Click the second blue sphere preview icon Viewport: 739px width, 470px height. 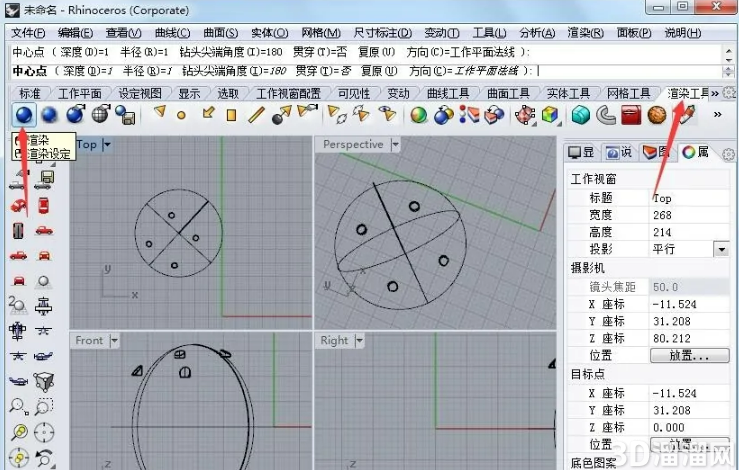pyautogui.click(x=49, y=115)
